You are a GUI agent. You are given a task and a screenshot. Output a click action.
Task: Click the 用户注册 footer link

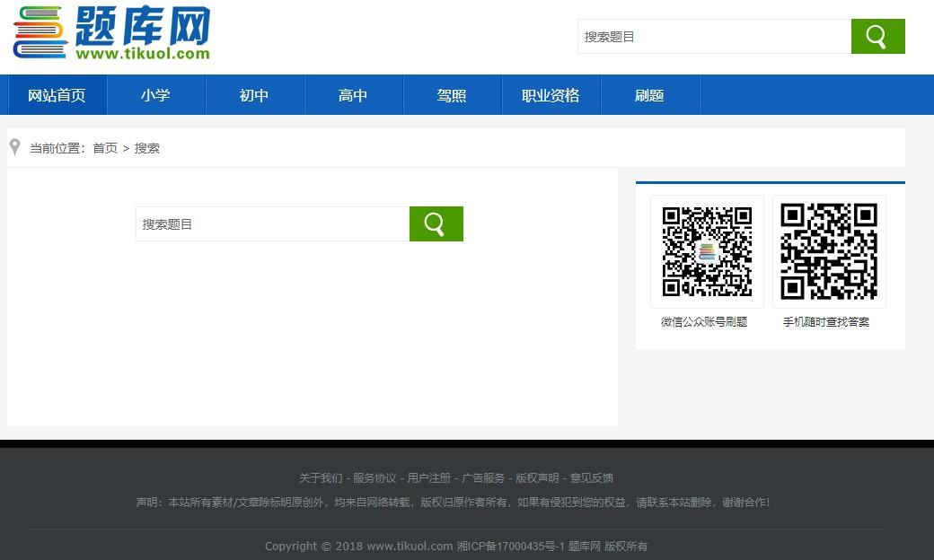[x=428, y=477]
